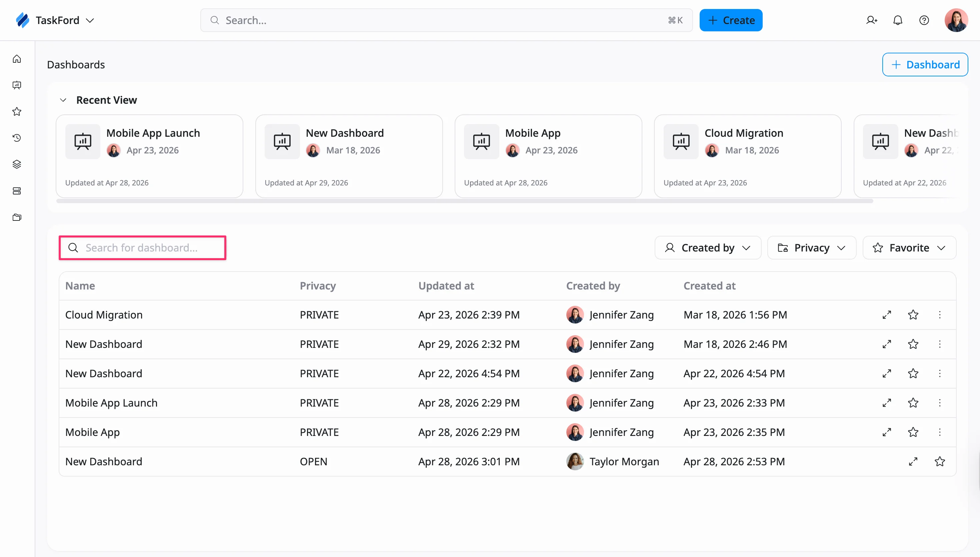Image resolution: width=980 pixels, height=557 pixels.
Task: Favorite Taylor Morgan's New Dashboard star
Action: (x=940, y=462)
